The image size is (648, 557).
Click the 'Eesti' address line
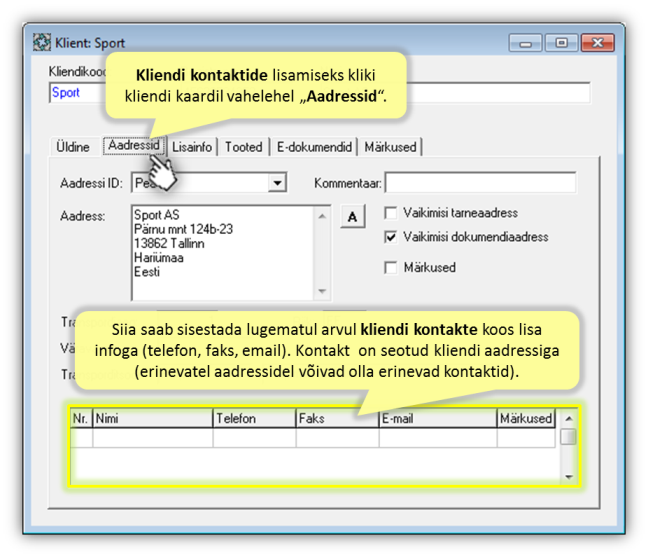147,272
